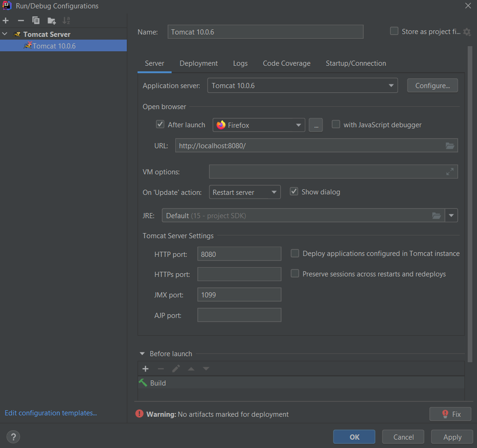Viewport: 477px width, 448px height.
Task: Click the VM options input field
Action: (x=333, y=172)
